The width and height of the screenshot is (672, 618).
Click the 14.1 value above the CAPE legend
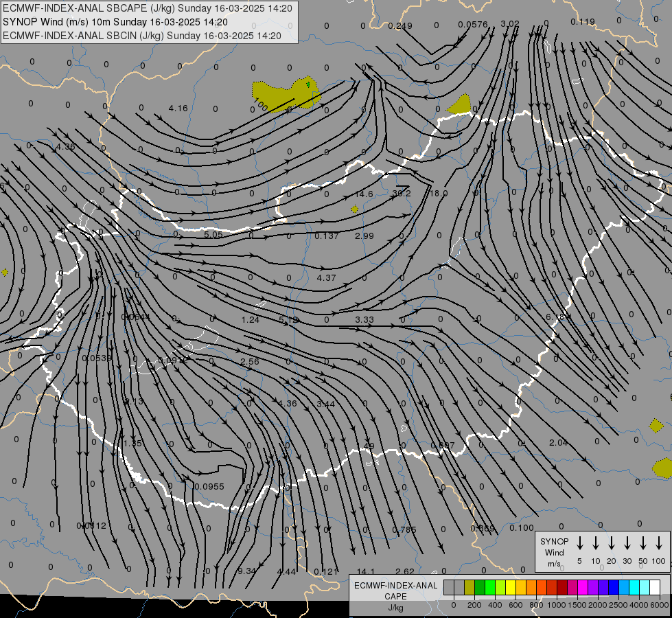pos(366,572)
